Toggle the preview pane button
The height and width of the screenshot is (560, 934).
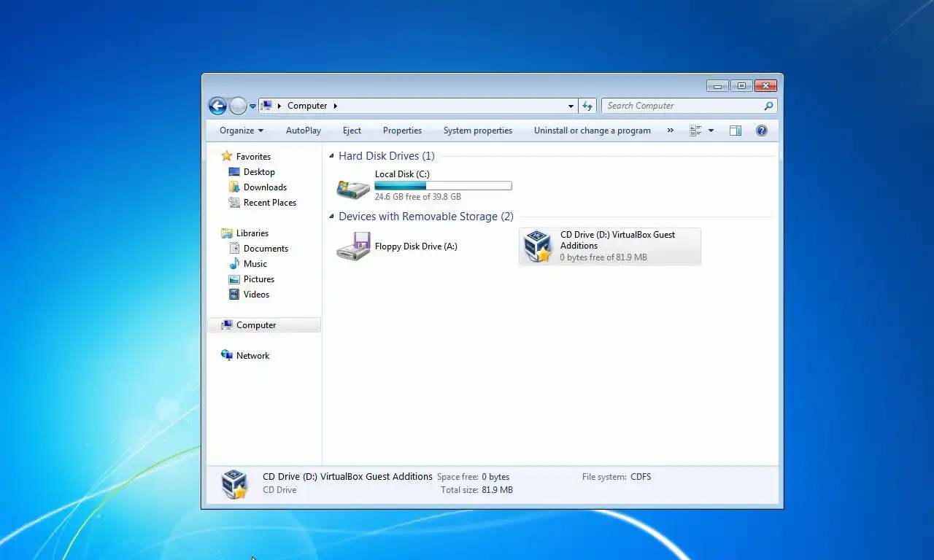[x=736, y=131]
